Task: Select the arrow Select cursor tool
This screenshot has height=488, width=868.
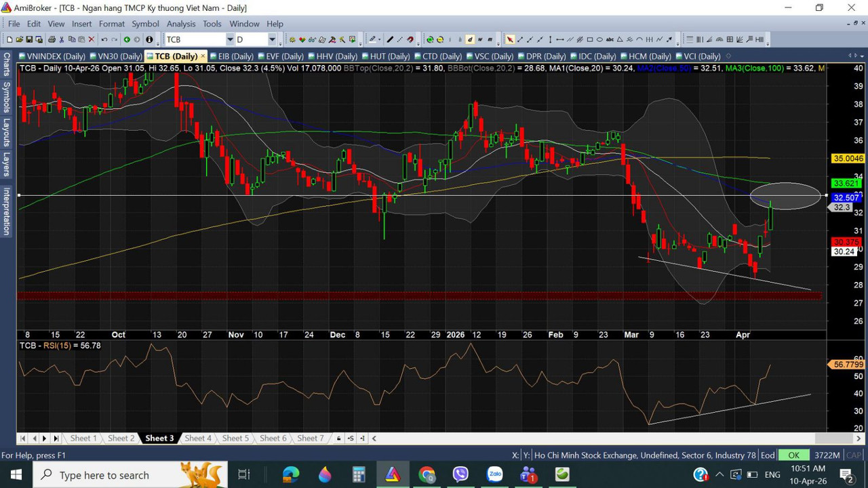Action: point(510,39)
